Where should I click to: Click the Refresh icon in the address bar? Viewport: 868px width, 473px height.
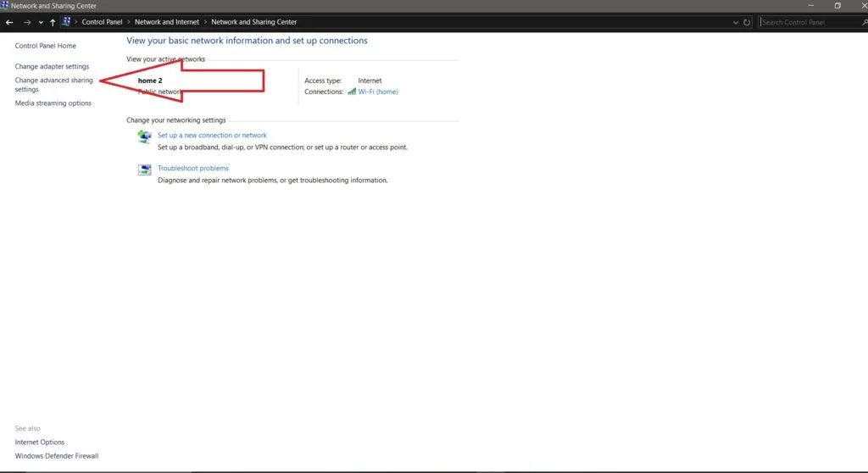(x=747, y=22)
